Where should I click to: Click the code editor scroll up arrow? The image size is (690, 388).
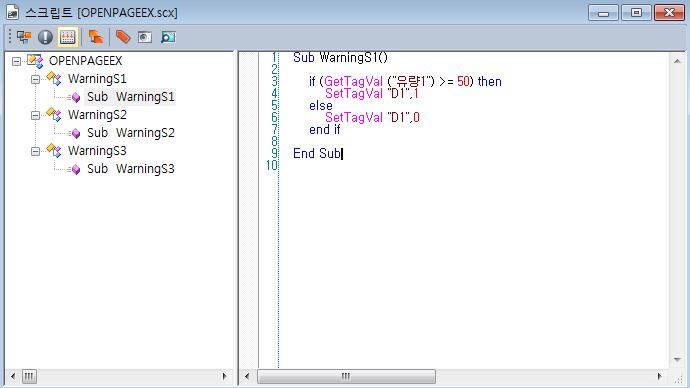677,62
